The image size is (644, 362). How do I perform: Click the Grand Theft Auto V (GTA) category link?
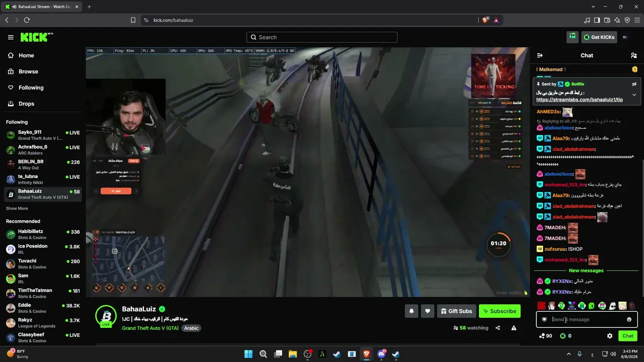pos(150,328)
